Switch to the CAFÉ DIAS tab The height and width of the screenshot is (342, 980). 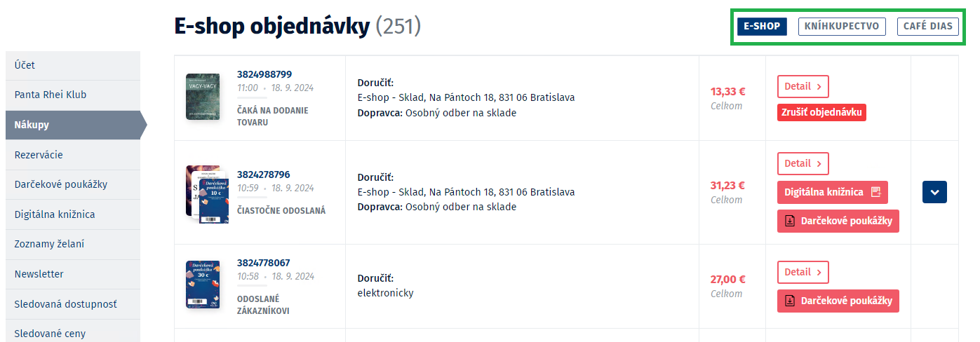pyautogui.click(x=928, y=27)
